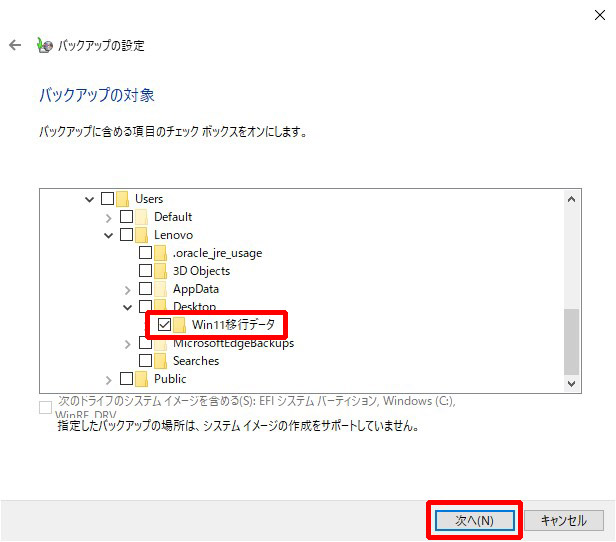
Task: Click the バックアップの対象 heading
Action: click(97, 95)
